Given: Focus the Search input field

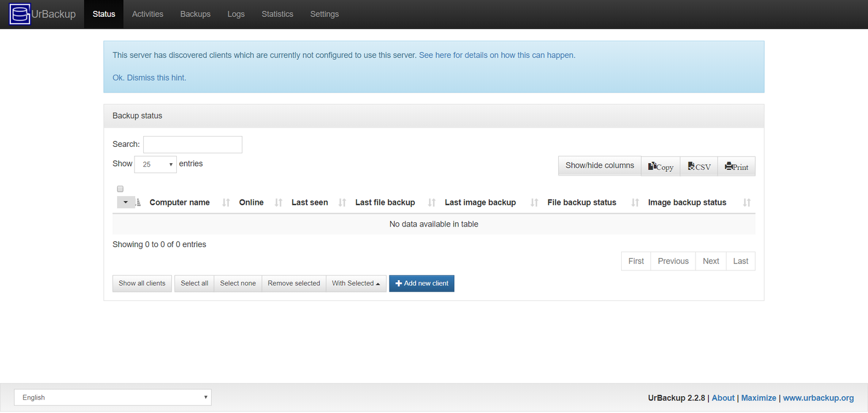Looking at the screenshot, I should coord(193,145).
